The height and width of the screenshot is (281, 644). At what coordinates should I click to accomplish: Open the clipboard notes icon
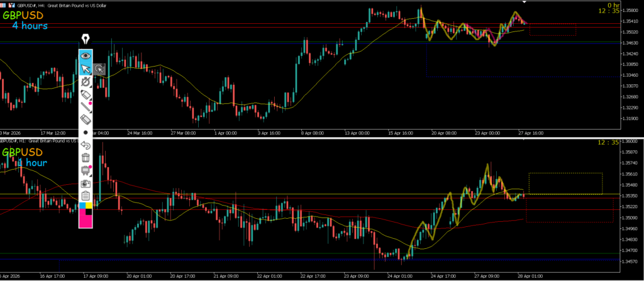tap(86, 196)
